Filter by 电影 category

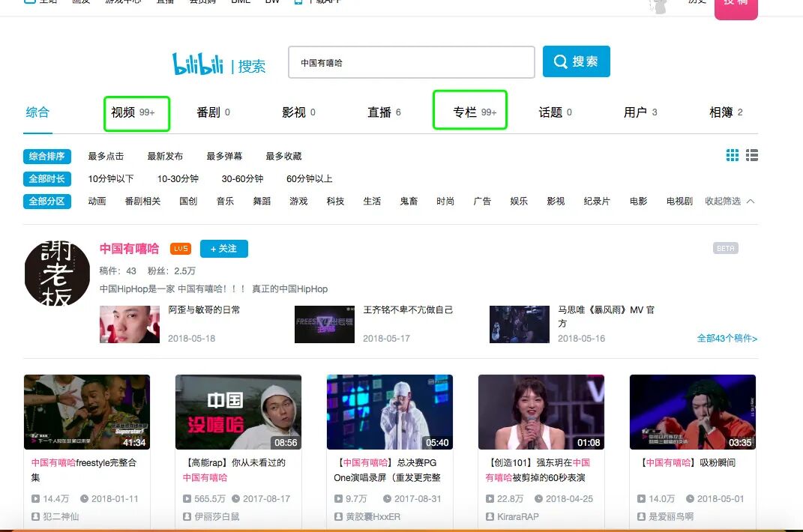click(639, 202)
